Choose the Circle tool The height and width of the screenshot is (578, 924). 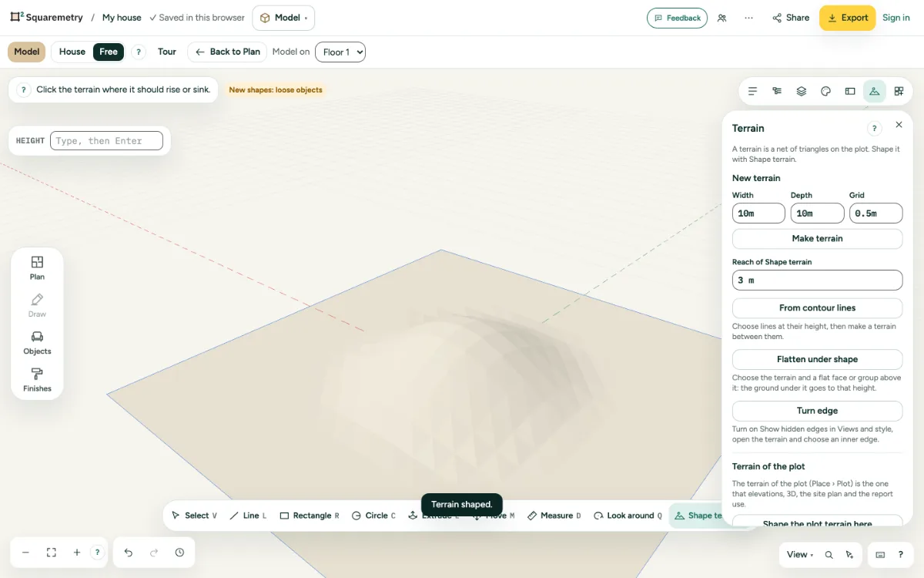click(374, 516)
